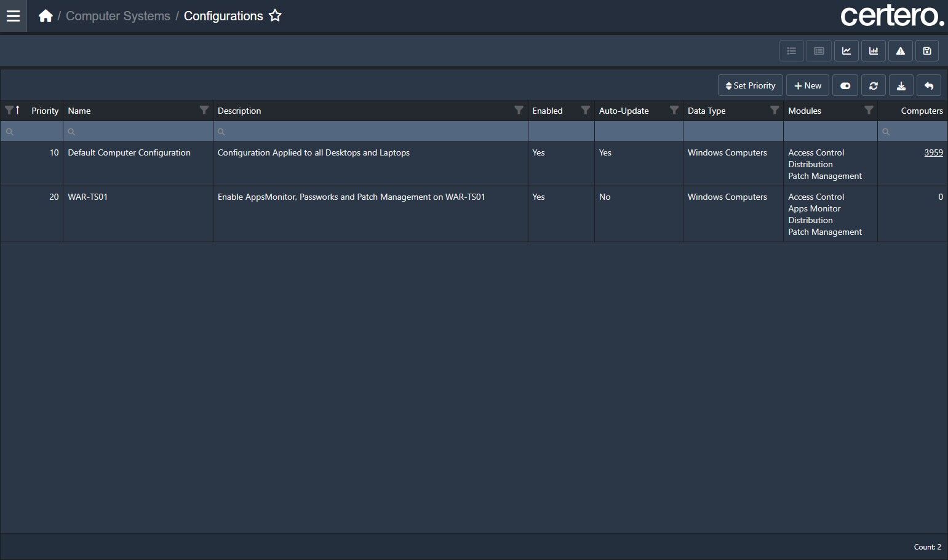Sort by the Name column header
Viewport: 948px width, 560px height.
[79, 111]
